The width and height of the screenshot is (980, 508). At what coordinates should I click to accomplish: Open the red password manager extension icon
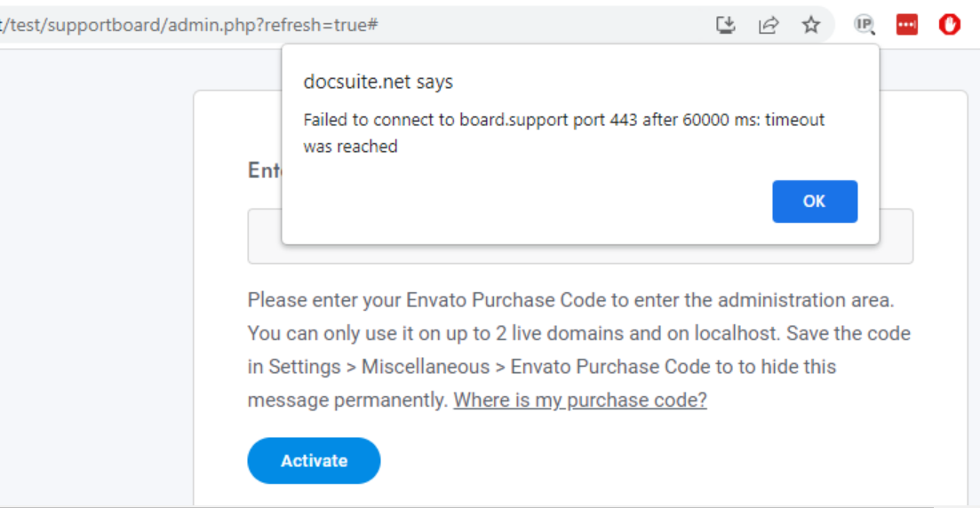907,25
